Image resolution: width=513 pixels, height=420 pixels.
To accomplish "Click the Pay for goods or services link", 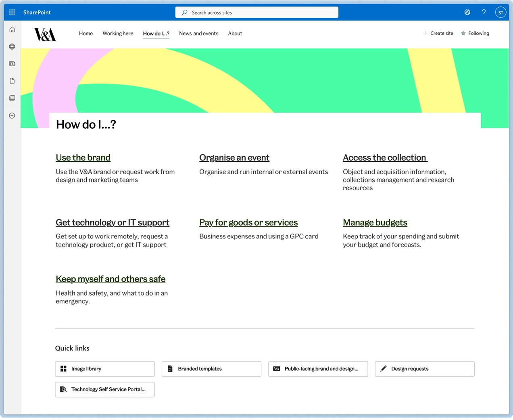I will click(x=248, y=222).
